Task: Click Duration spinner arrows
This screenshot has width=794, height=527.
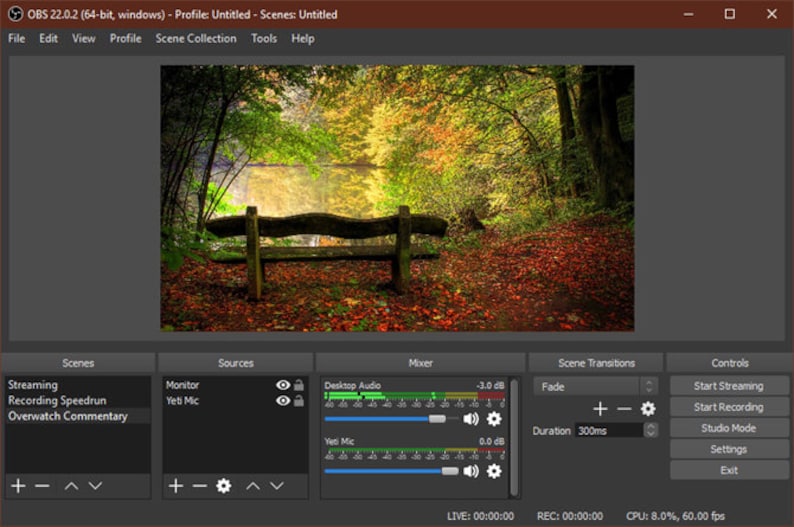Action: (x=651, y=430)
